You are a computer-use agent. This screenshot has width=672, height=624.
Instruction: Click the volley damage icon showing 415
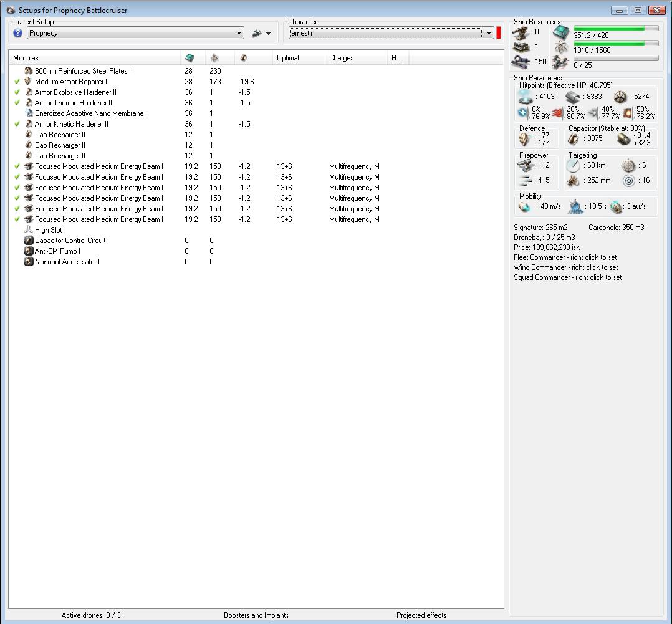[525, 180]
